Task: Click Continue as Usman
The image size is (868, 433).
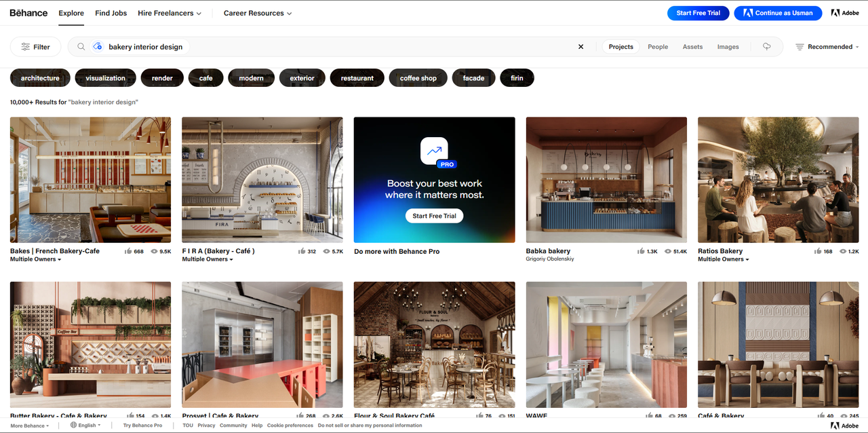Action: [x=778, y=12]
